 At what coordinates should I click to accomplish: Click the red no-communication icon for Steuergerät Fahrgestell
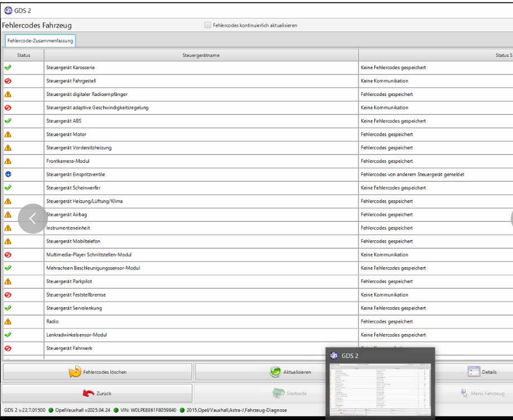8,81
